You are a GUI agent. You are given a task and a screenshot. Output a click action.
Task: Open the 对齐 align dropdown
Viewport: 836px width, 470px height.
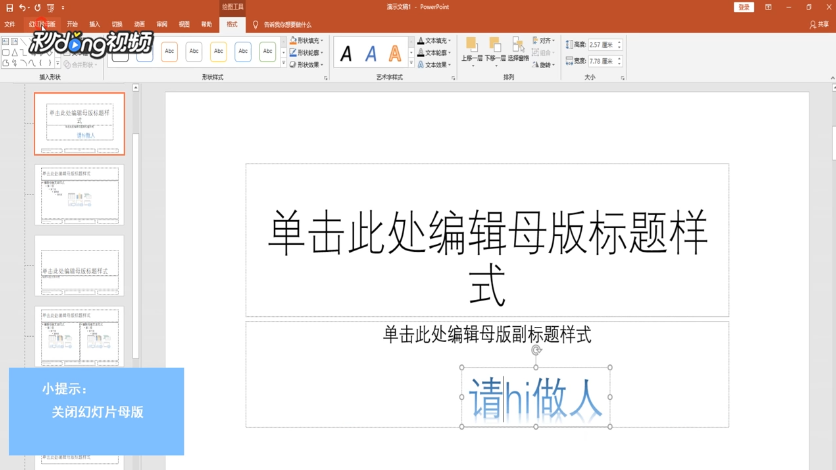[x=543, y=40]
